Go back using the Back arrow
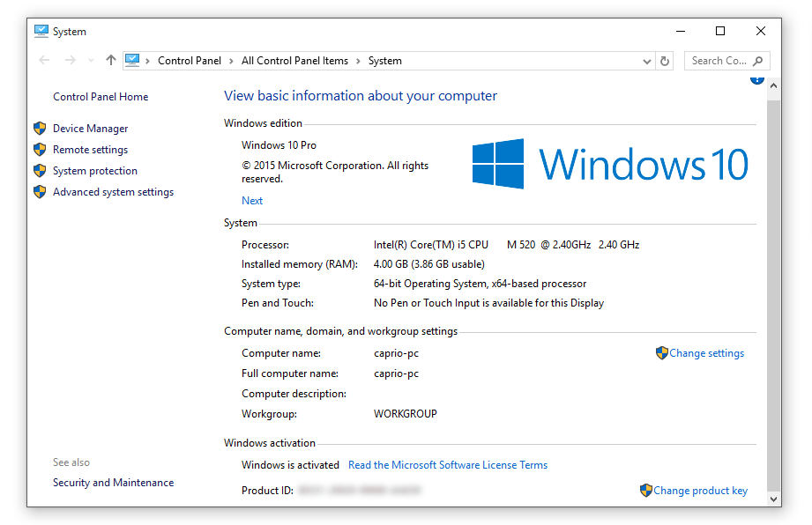812x525 pixels. click(45, 61)
